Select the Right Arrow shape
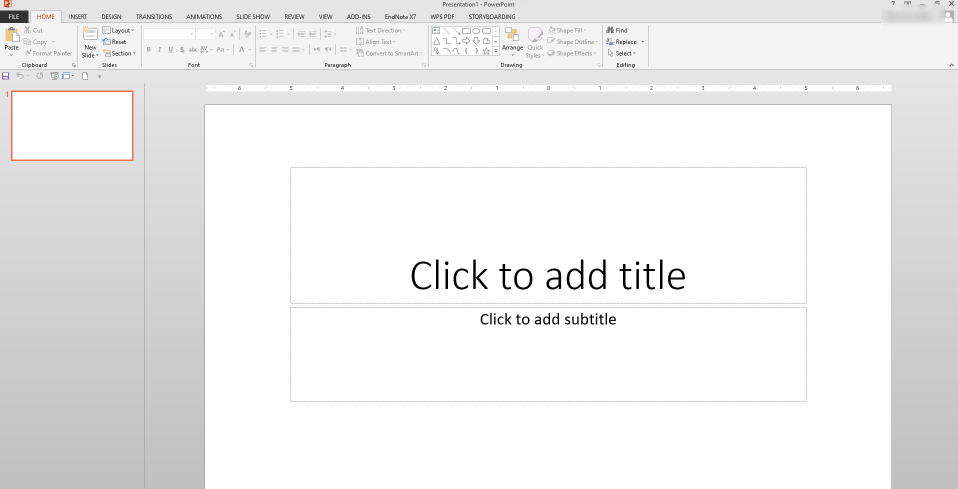 pyautogui.click(x=466, y=41)
